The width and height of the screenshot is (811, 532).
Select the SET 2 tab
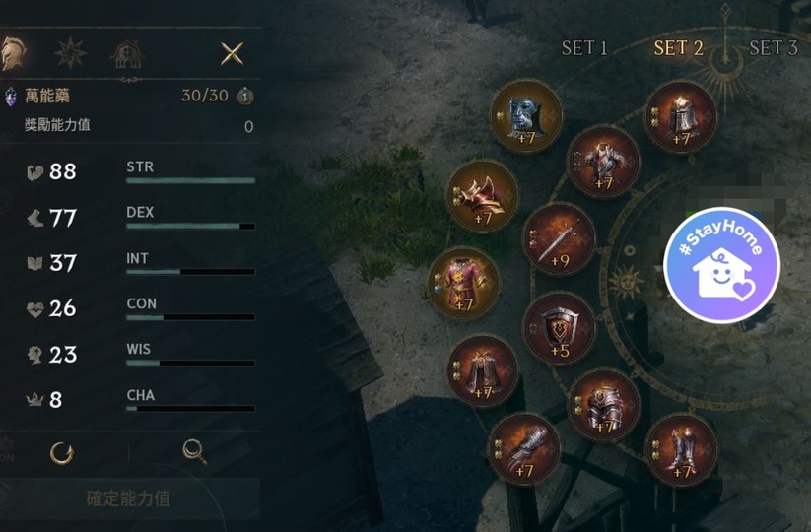tap(679, 48)
